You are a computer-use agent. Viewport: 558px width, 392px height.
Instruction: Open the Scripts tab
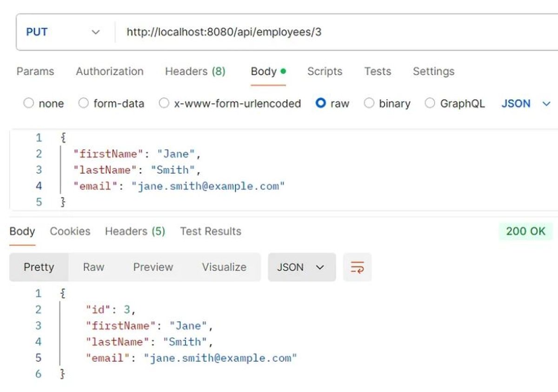pyautogui.click(x=325, y=72)
